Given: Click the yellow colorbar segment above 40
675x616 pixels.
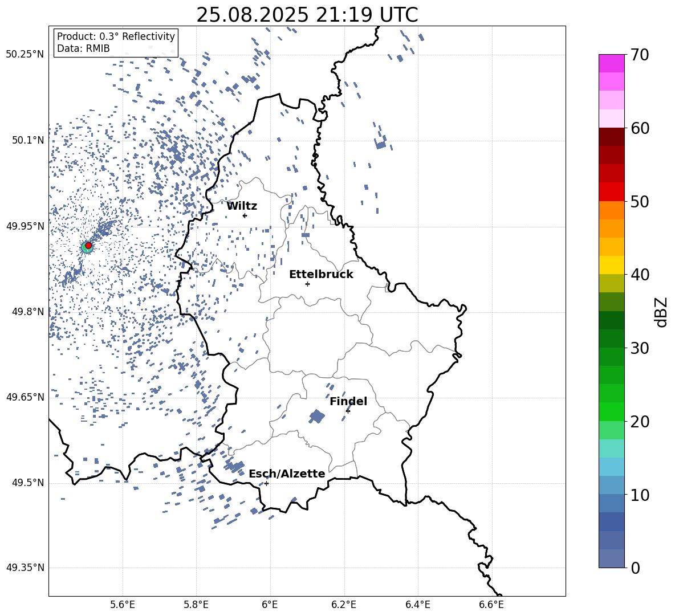Looking at the screenshot, I should pos(612,265).
